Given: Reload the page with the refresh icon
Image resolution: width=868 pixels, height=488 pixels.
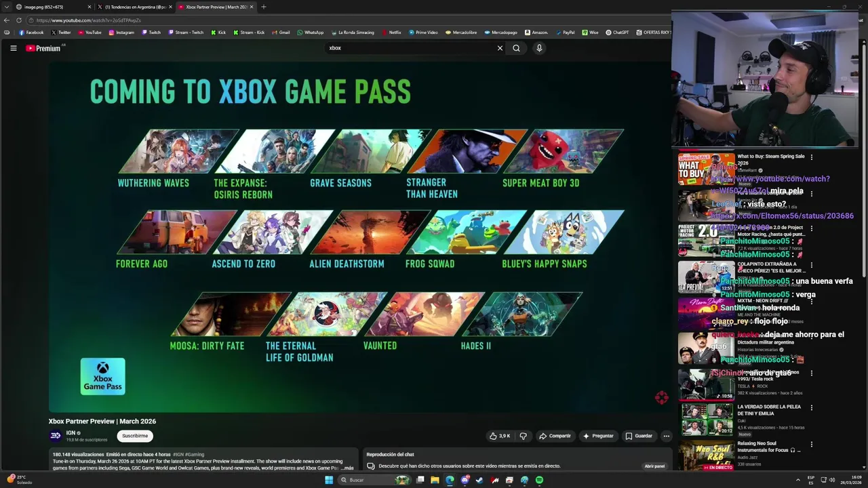Looking at the screenshot, I should pyautogui.click(x=18, y=20).
